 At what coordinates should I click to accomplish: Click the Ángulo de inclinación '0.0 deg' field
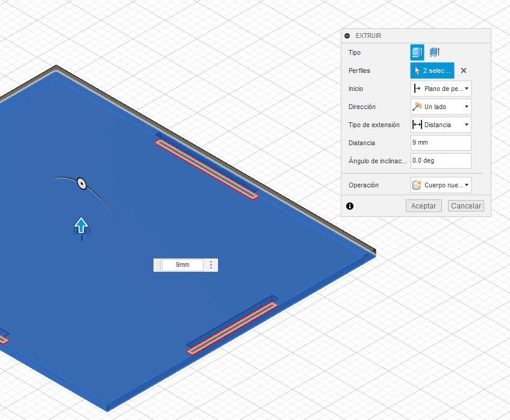coord(440,160)
